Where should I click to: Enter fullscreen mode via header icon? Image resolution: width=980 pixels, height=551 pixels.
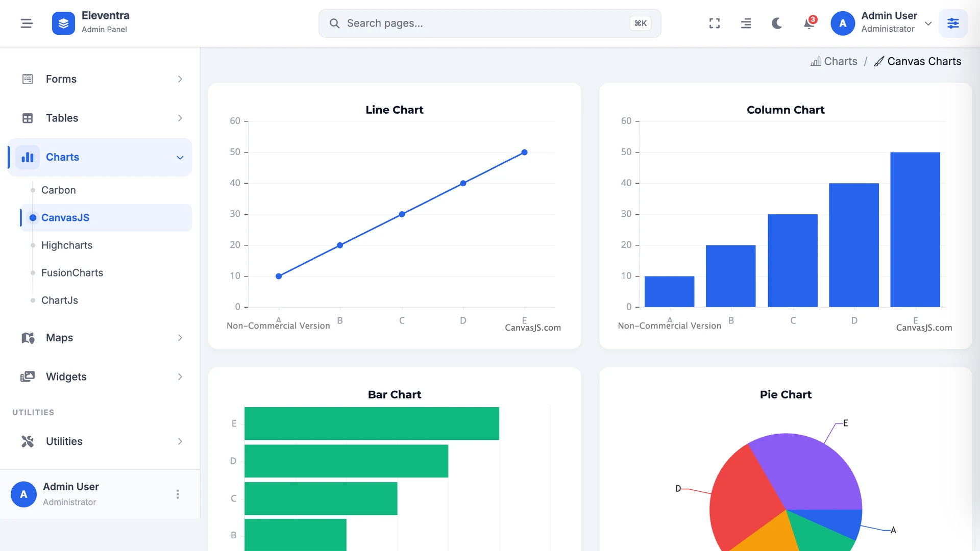tap(715, 23)
